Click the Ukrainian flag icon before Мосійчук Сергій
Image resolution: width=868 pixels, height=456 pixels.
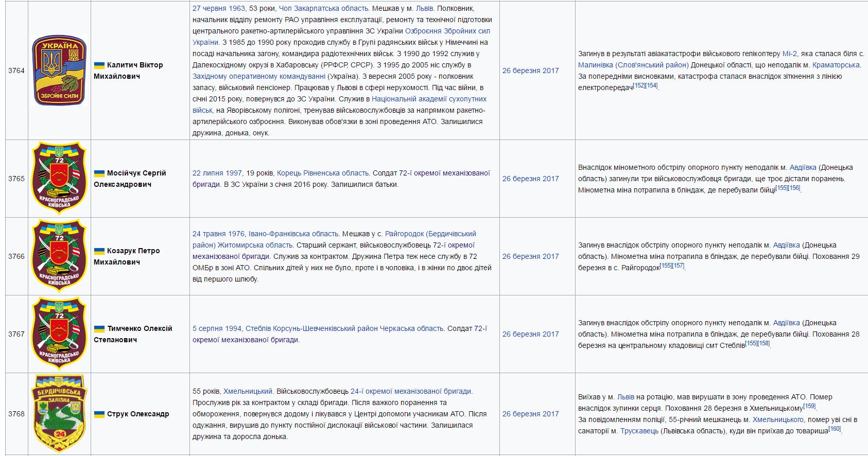pyautogui.click(x=99, y=173)
